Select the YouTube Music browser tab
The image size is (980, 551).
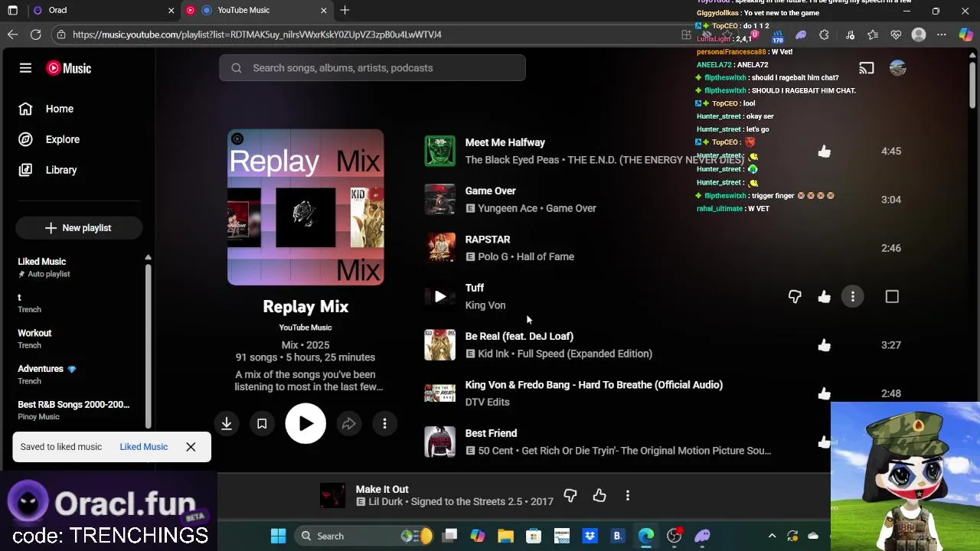click(x=256, y=11)
